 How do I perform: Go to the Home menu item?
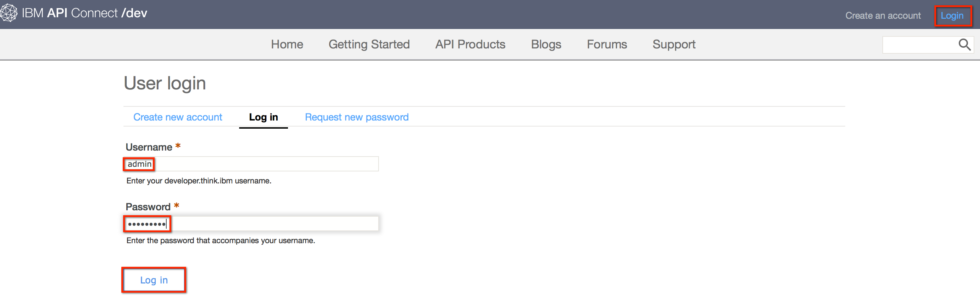[x=287, y=45]
